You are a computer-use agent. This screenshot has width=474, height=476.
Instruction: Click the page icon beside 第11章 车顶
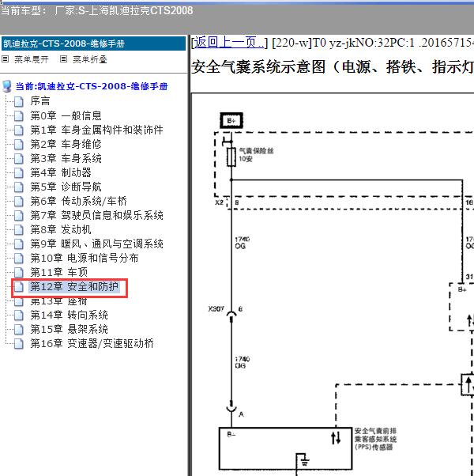[x=19, y=273]
